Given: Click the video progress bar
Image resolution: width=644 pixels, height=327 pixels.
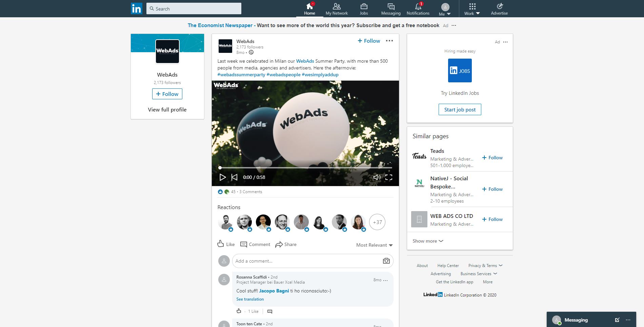Looking at the screenshot, I should 306,168.
